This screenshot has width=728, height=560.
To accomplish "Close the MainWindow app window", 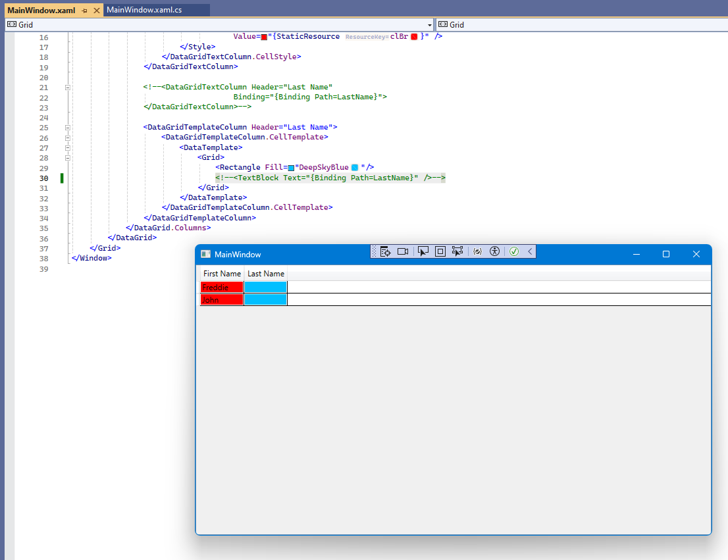I will 696,254.
